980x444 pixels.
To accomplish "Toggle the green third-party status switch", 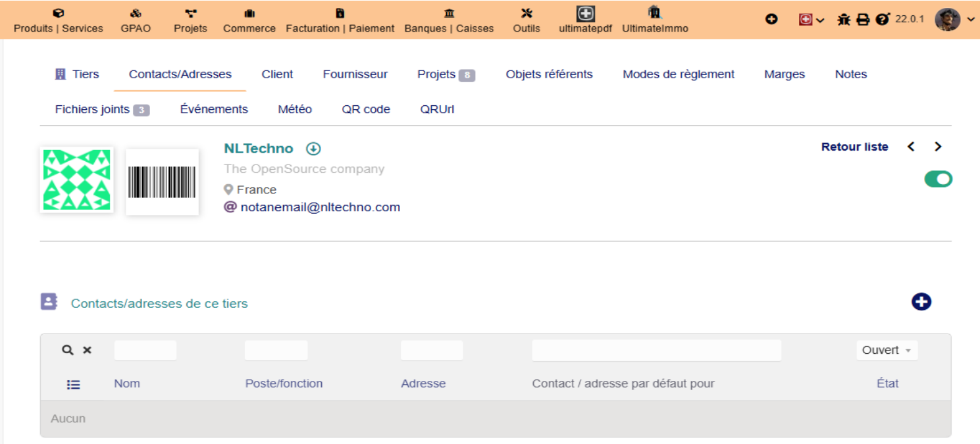I will pos(939,179).
